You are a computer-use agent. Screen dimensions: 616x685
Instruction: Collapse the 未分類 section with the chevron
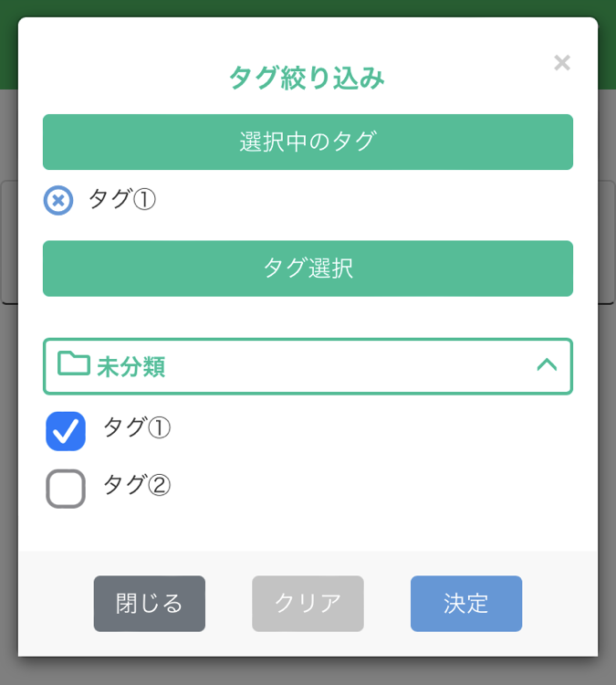(547, 364)
